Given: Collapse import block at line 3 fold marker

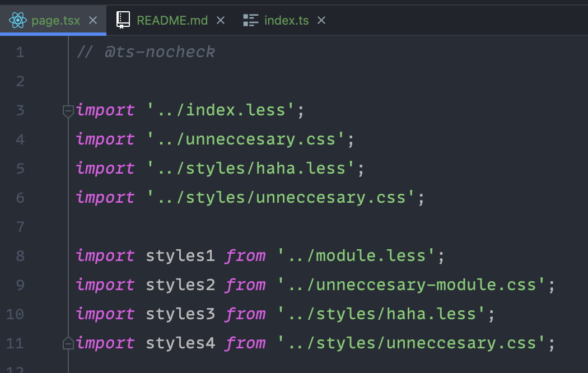Looking at the screenshot, I should pos(68,111).
